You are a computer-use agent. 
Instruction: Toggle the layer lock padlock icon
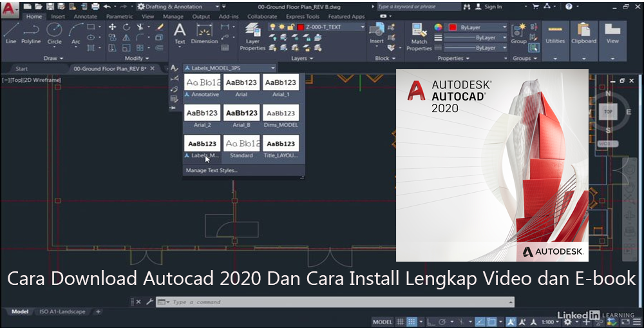[291, 27]
